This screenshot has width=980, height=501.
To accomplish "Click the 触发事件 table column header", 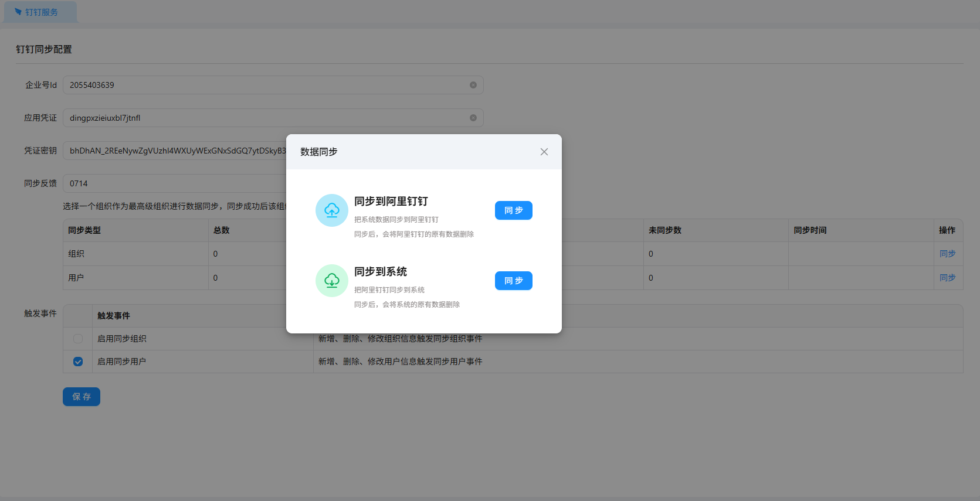I will point(114,316).
